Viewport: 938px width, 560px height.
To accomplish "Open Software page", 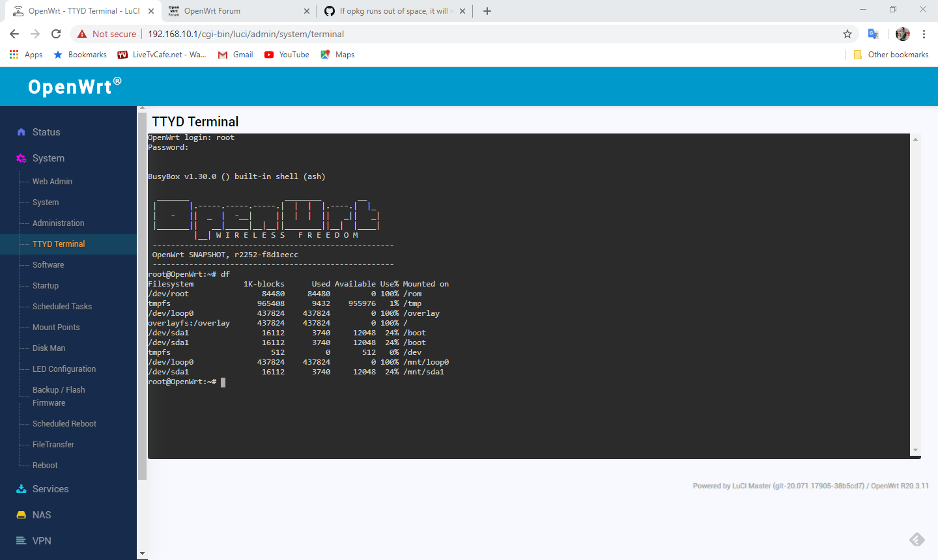I will click(x=48, y=265).
